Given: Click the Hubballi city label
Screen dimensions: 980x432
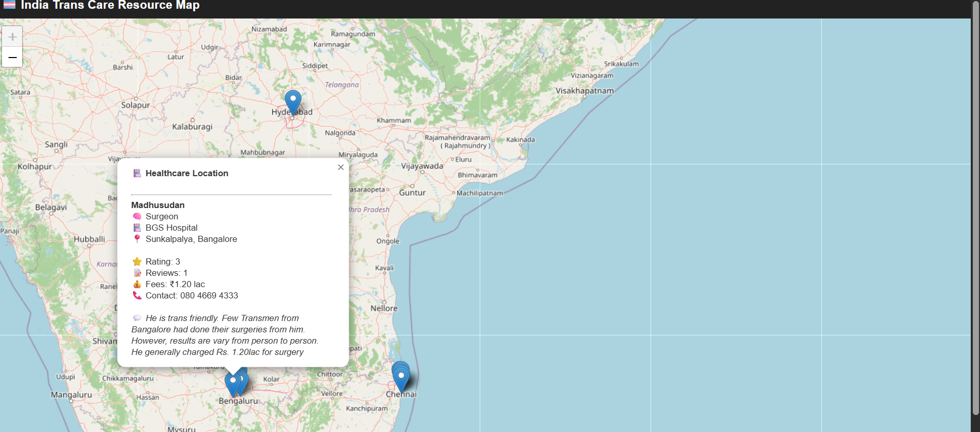Looking at the screenshot, I should 89,239.
